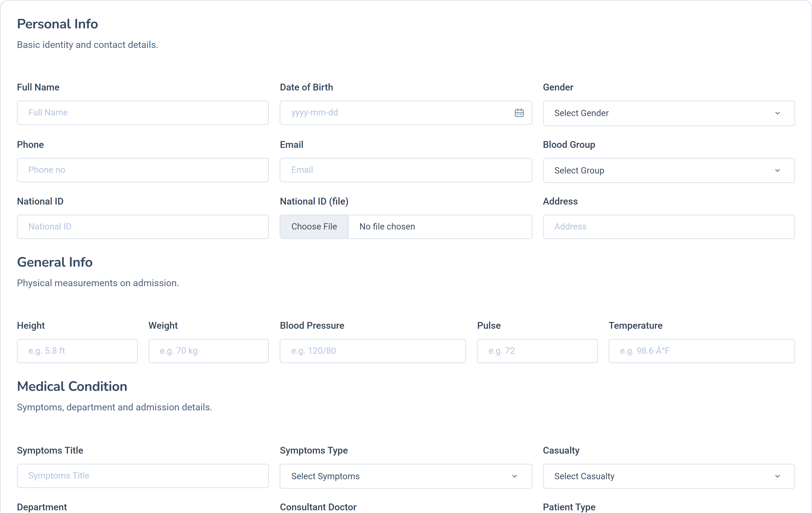Click the Email input field

point(406,170)
